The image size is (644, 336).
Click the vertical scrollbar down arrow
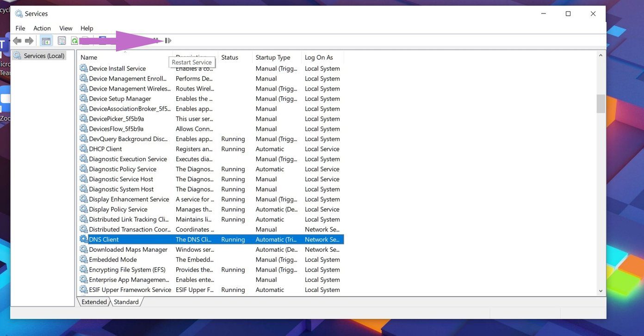point(601,291)
